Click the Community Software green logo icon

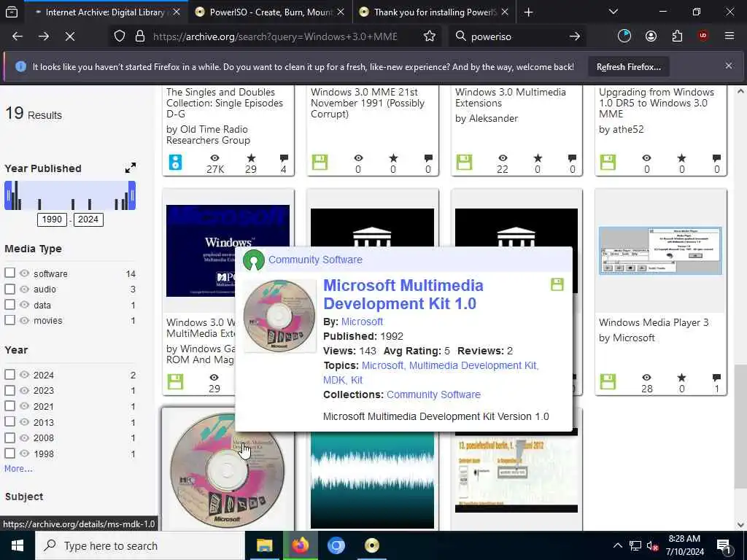pyautogui.click(x=253, y=260)
